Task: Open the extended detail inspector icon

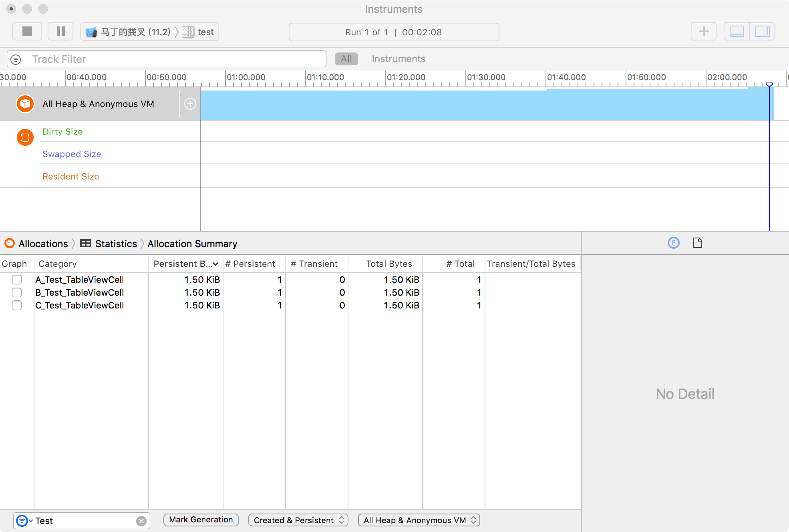Action: pos(673,243)
